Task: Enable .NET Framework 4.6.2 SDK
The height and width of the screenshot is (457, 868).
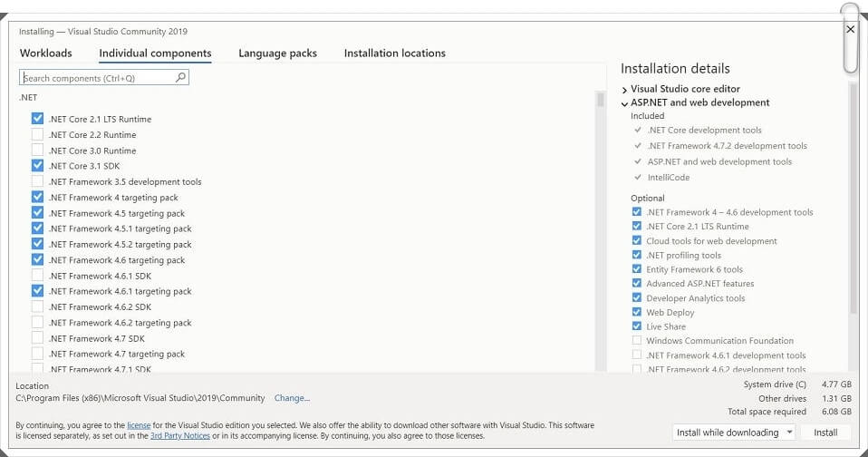Action: 37,306
